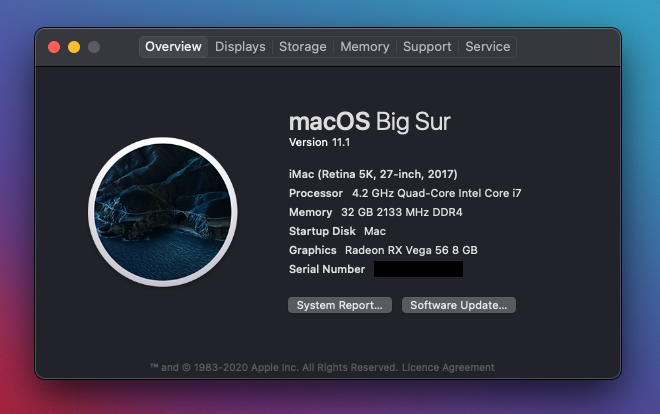Click the Processor label
The width and height of the screenshot is (660, 414).
[316, 193]
